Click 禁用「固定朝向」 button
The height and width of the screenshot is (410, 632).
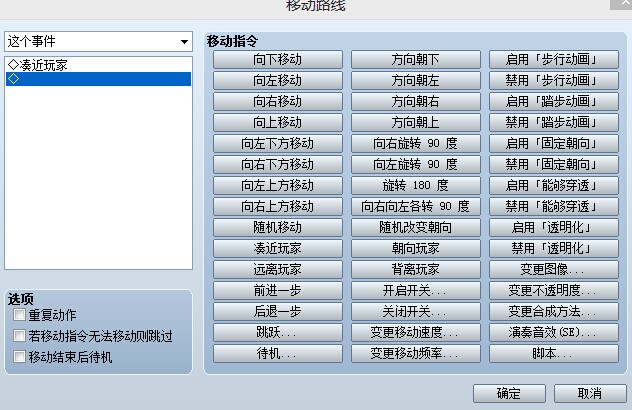[554, 164]
